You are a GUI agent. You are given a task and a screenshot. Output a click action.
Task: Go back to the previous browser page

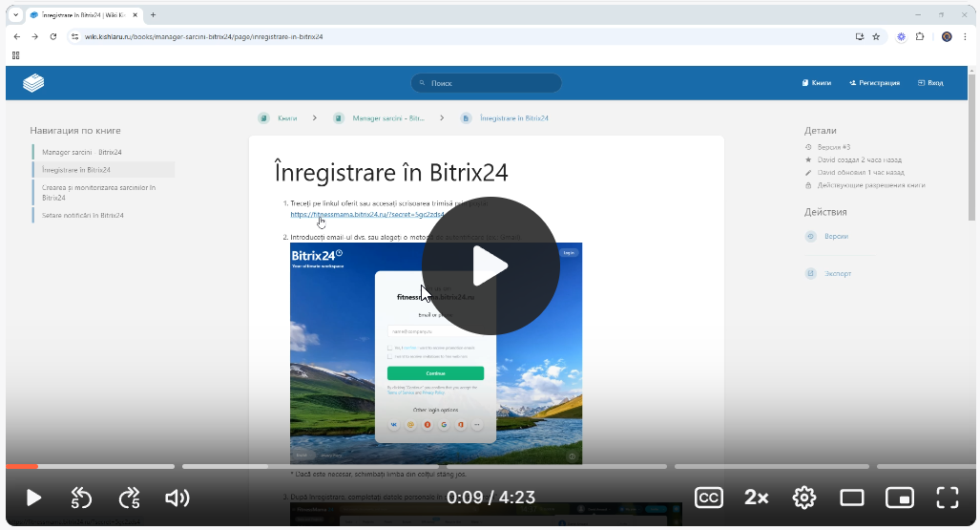(17, 37)
